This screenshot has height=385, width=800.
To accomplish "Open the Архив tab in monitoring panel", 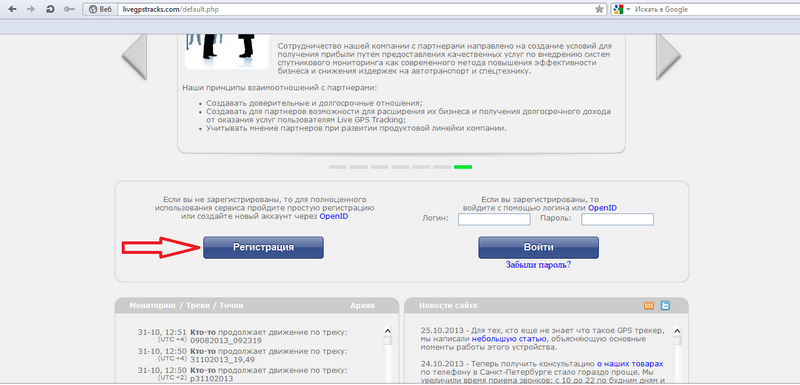I will pyautogui.click(x=362, y=305).
